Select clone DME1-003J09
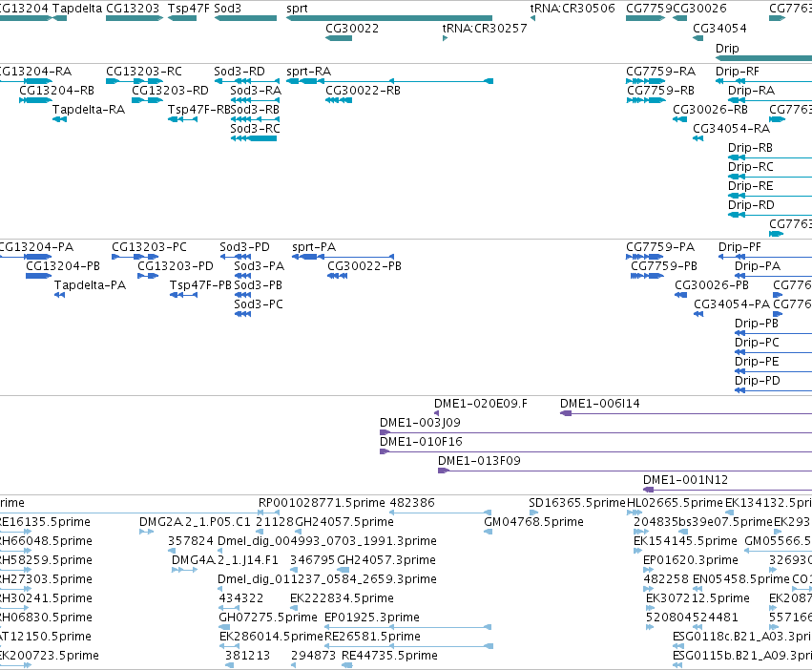The height and width of the screenshot is (670, 812). [x=420, y=423]
